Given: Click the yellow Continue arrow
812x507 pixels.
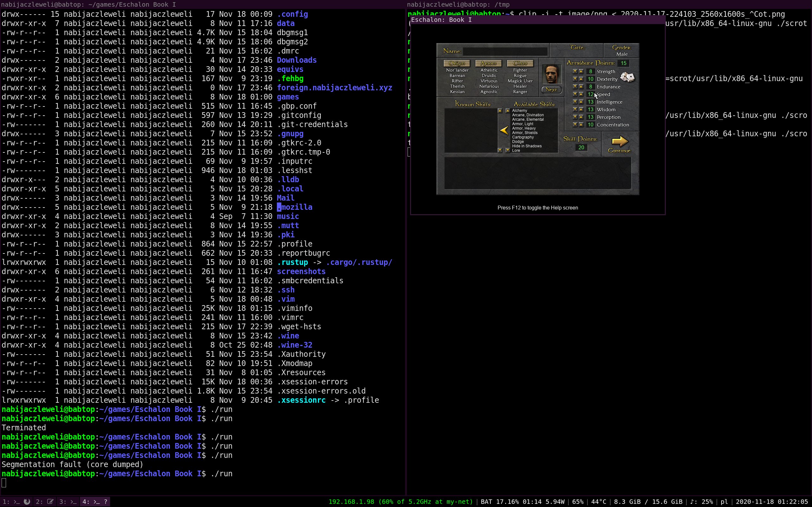Looking at the screenshot, I should (619, 141).
